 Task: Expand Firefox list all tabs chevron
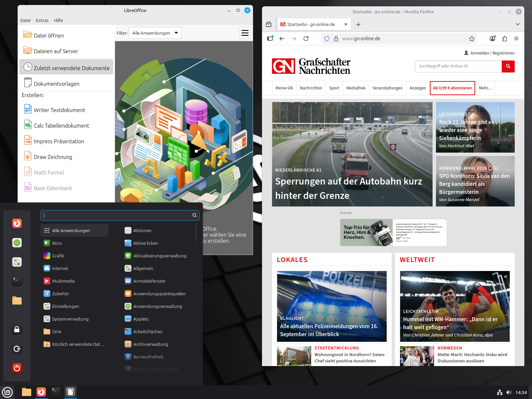click(517, 24)
